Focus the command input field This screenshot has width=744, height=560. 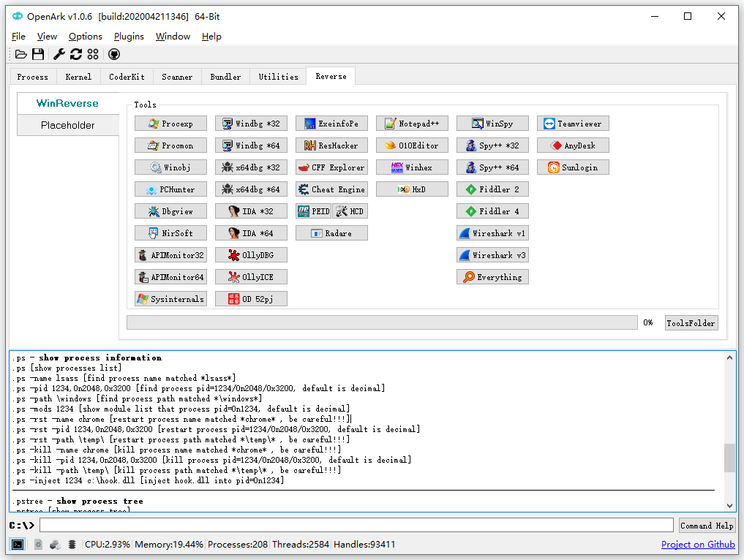[x=356, y=525]
